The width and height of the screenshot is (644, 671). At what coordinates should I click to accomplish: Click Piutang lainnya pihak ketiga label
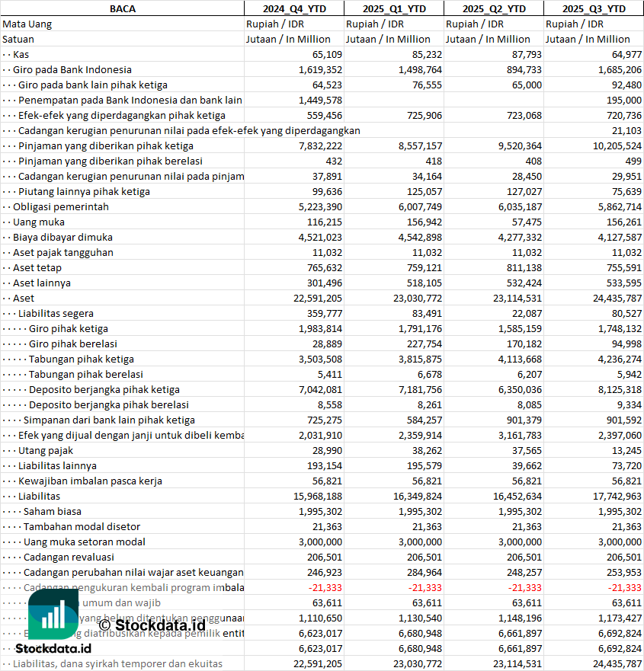click(85, 192)
